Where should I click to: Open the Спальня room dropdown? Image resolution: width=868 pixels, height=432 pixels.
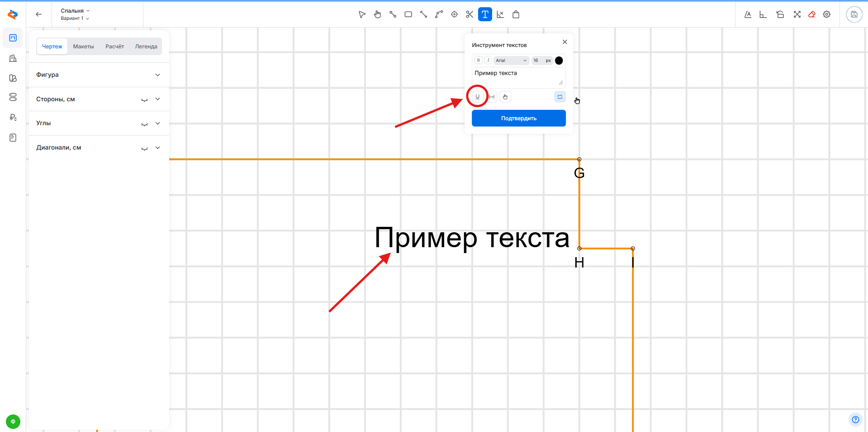tap(75, 11)
